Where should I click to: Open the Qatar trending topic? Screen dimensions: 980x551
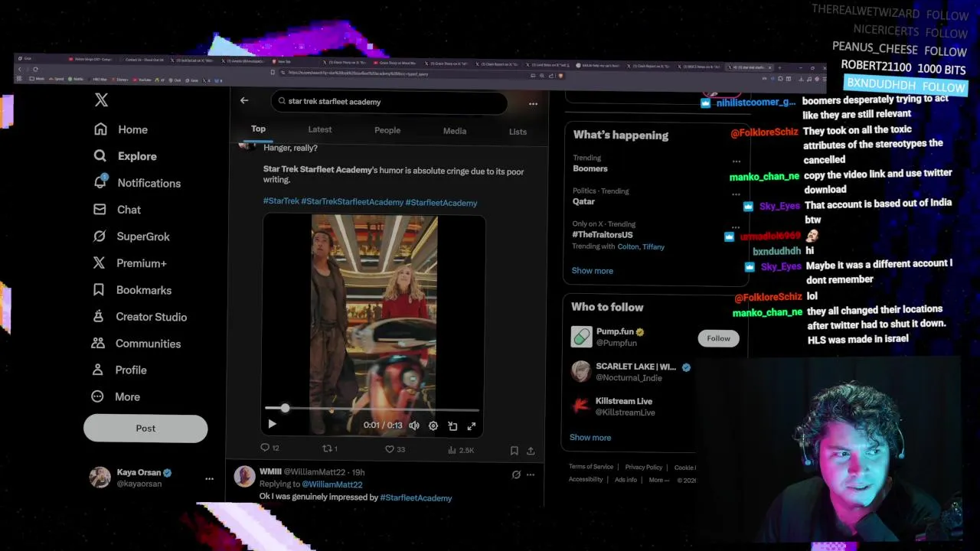point(583,201)
